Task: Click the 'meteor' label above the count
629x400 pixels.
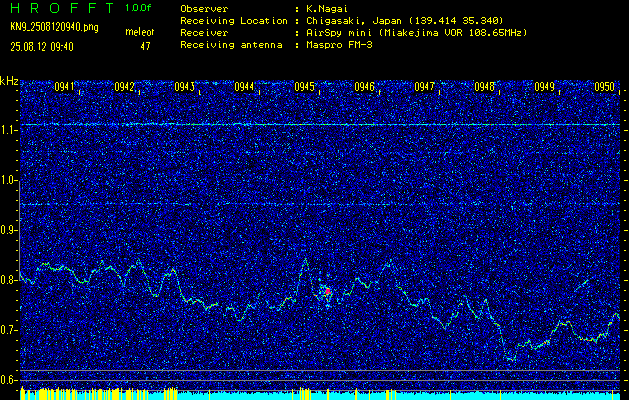Action: point(140,32)
